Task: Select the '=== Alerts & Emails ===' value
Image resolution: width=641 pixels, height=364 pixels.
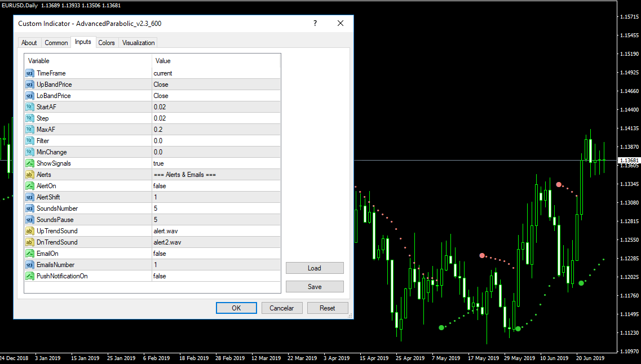Action: tap(185, 175)
